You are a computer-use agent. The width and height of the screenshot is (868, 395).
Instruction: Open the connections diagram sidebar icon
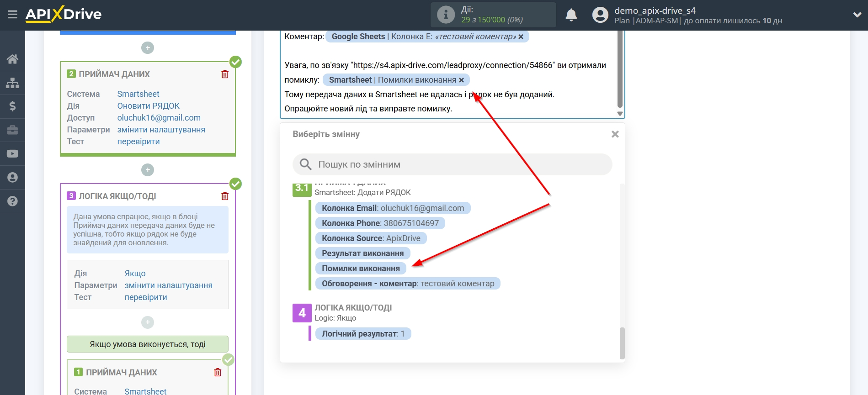coord(12,83)
